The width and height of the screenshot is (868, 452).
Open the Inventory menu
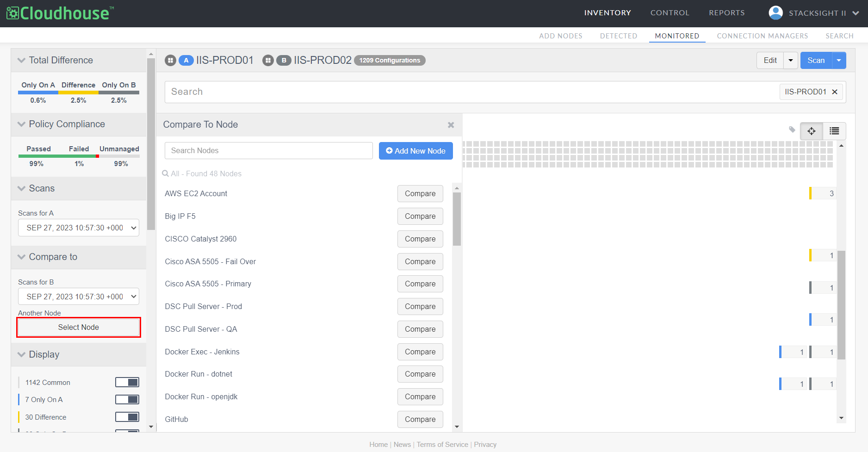click(x=608, y=13)
